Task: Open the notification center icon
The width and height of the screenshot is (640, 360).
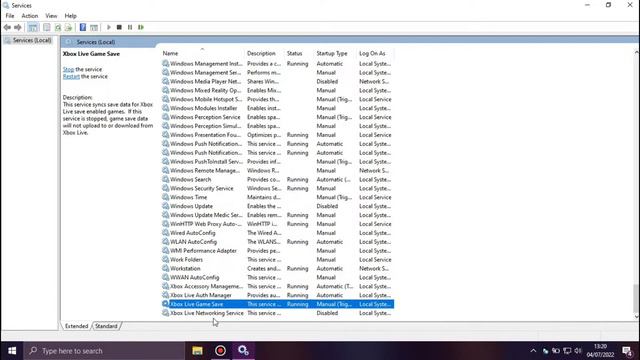Action: 627,351
